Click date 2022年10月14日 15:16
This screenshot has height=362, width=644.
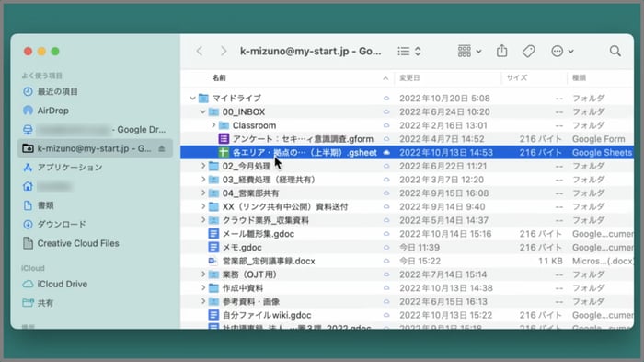(445, 234)
